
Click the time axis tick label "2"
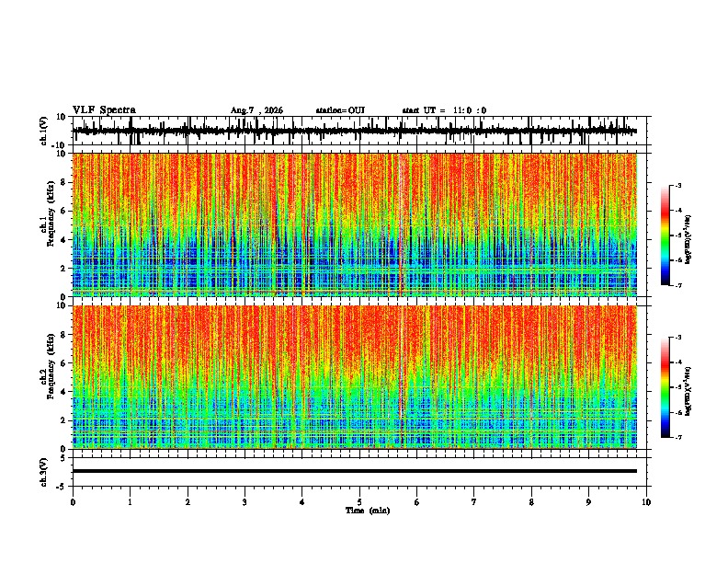pos(188,502)
